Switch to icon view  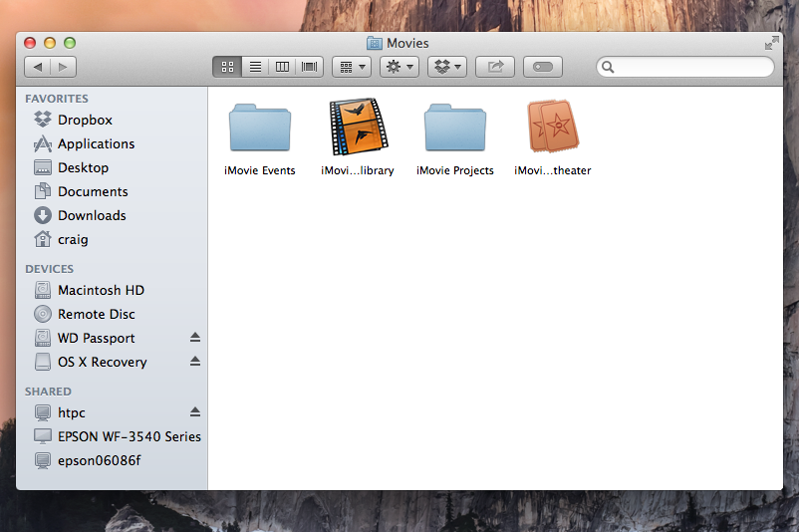[227, 67]
